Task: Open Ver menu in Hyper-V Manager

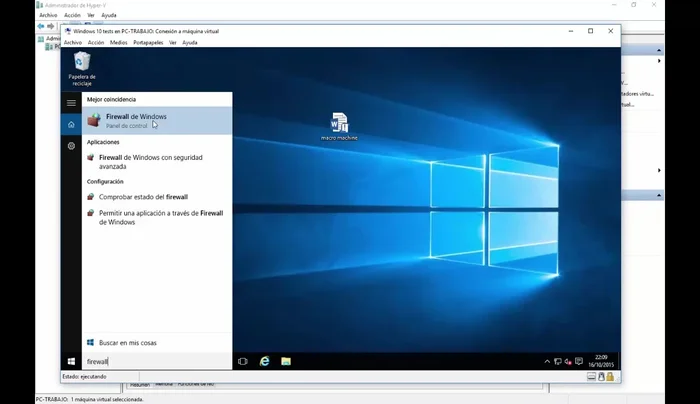Action: coord(91,15)
